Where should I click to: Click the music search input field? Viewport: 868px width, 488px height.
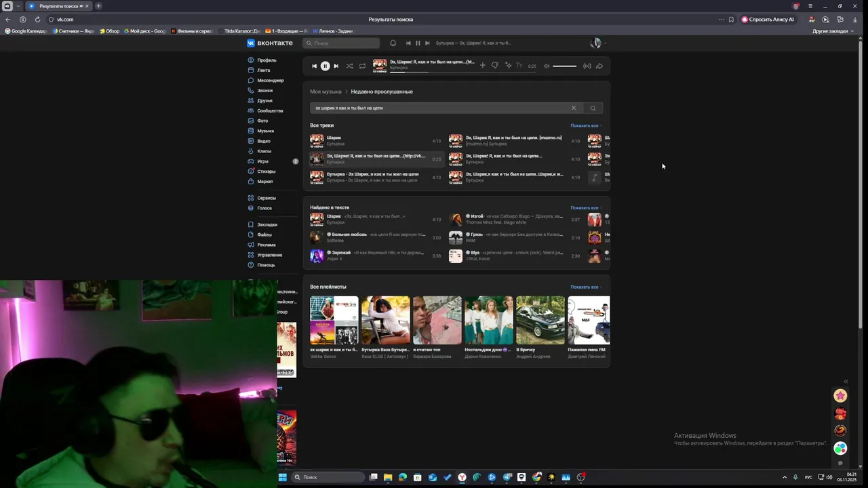(x=441, y=108)
